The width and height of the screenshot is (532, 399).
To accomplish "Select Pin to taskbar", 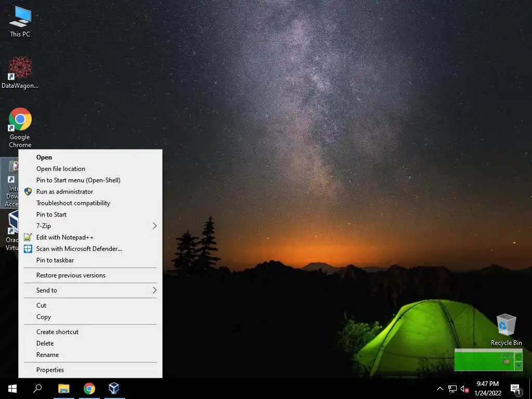I will 90,260.
